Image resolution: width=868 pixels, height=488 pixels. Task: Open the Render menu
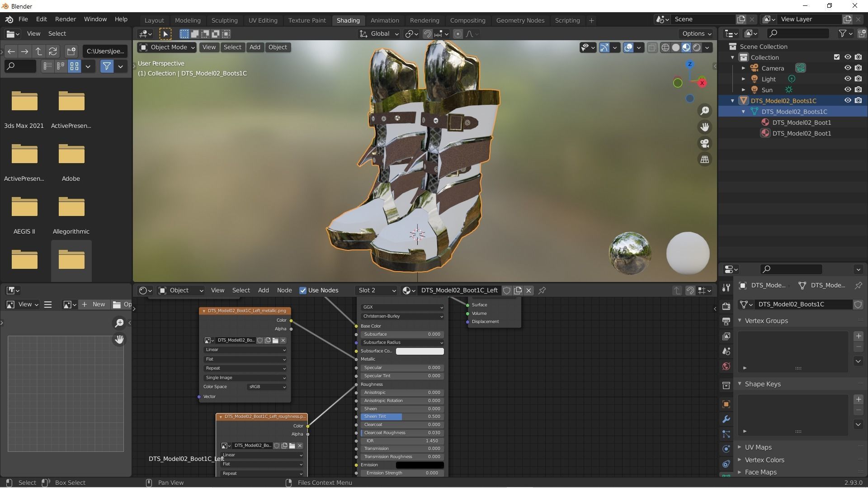click(66, 19)
